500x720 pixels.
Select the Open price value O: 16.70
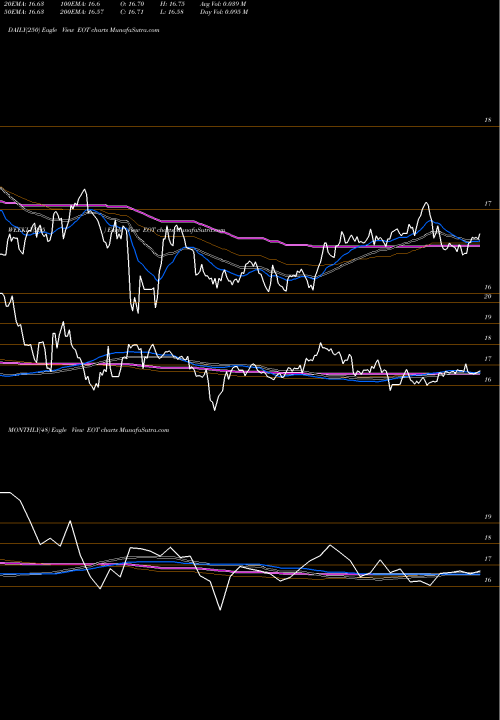pyautogui.click(x=132, y=4)
